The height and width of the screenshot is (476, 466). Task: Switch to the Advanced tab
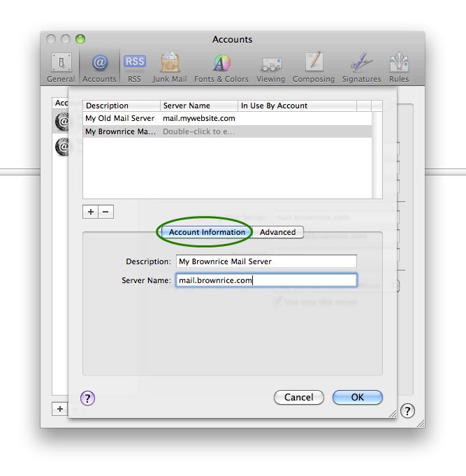(277, 232)
